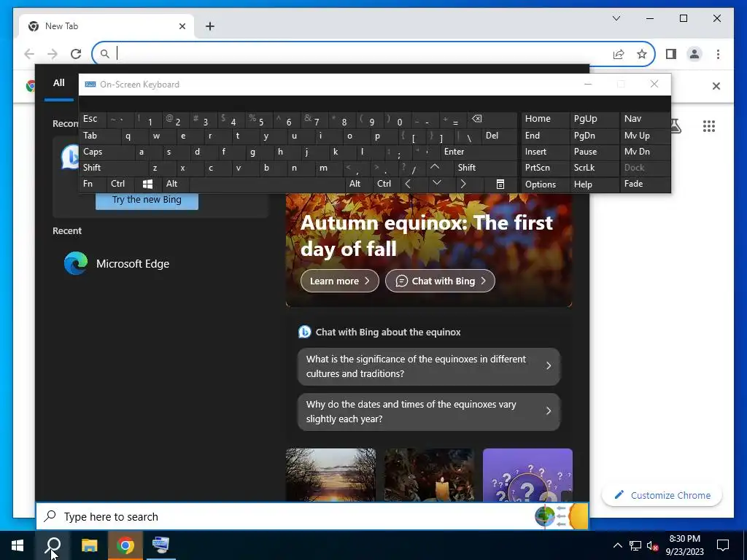This screenshot has height=560, width=747.
Task: Dismiss Chrome infobar with X
Action: pyautogui.click(x=716, y=86)
